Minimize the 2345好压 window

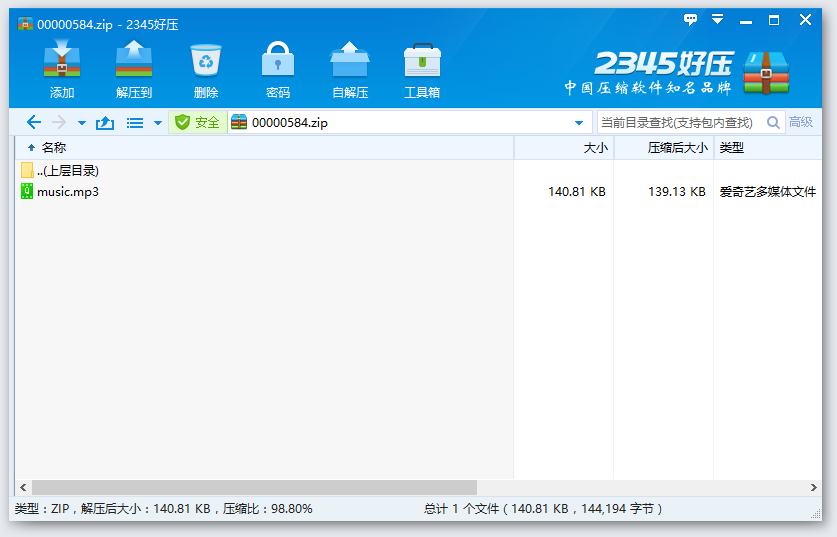point(746,21)
